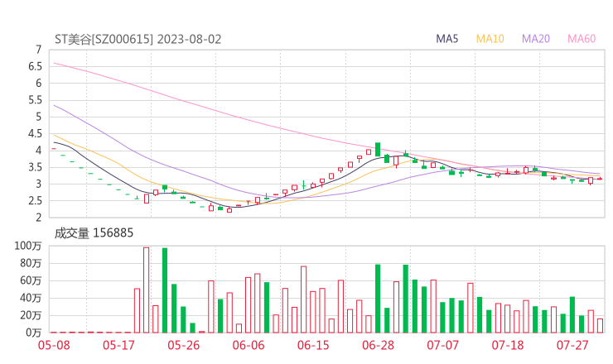613x364 pixels.
Task: Click the chart title ST美谷[SZ000615] 2023-08-02
Action: 138,39
